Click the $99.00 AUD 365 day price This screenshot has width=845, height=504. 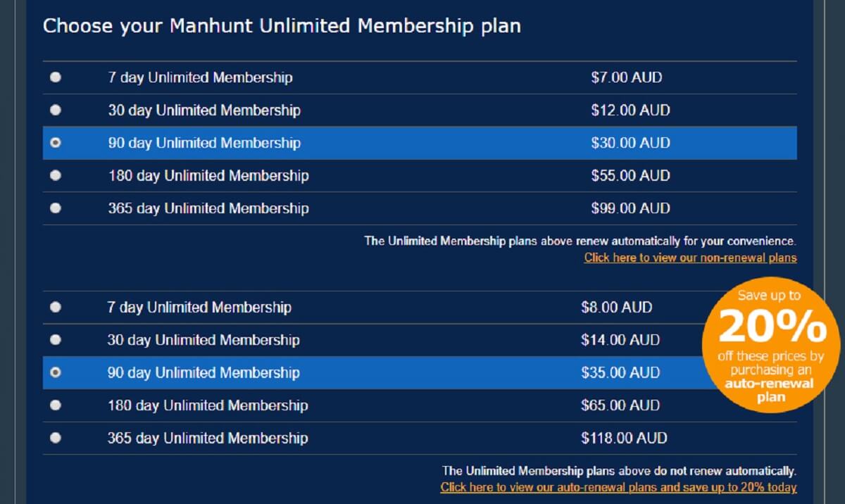[x=630, y=208]
